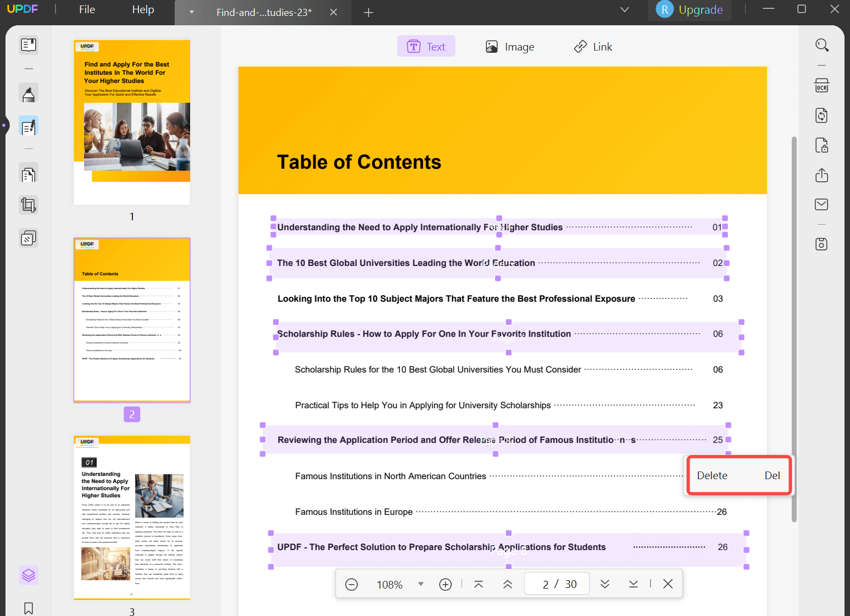The width and height of the screenshot is (850, 616).
Task: Click the Share icon in right sidebar
Action: click(821, 175)
